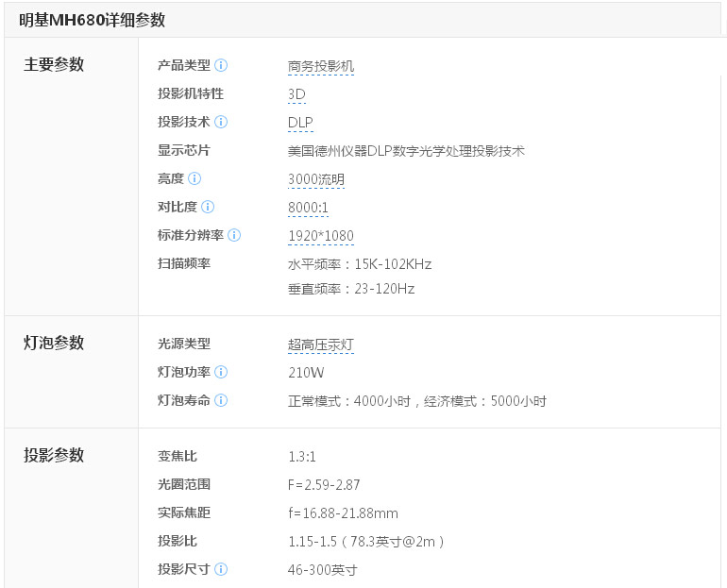Select the 美国德州仪器DLP chip description
Screen dimensions: 727x588
(406, 151)
